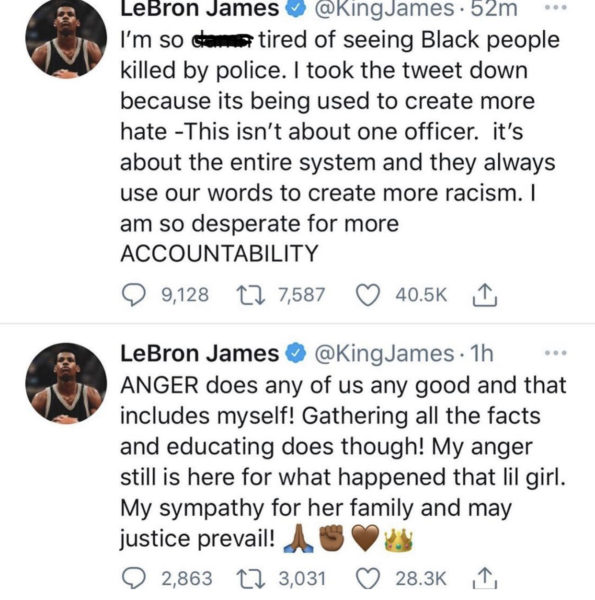Reply to the ACCOUNTABILITY tweet
The image size is (595, 600).
(133, 295)
